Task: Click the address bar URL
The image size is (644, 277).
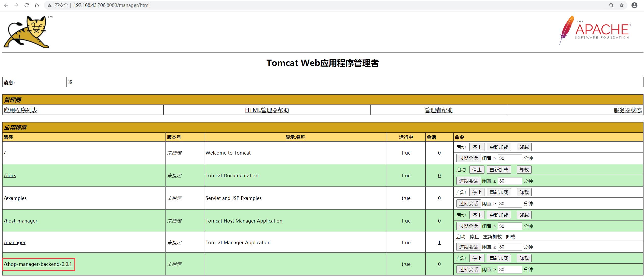Action: (x=111, y=5)
